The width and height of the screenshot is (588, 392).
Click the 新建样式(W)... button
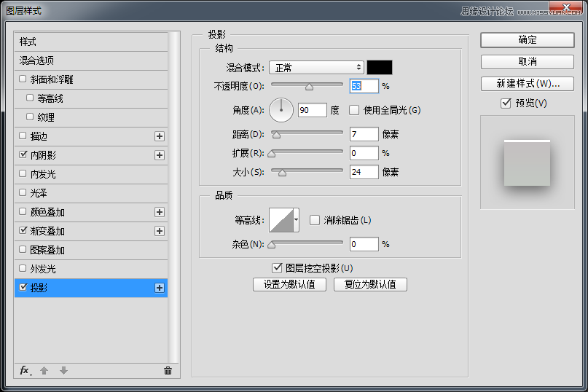click(528, 84)
